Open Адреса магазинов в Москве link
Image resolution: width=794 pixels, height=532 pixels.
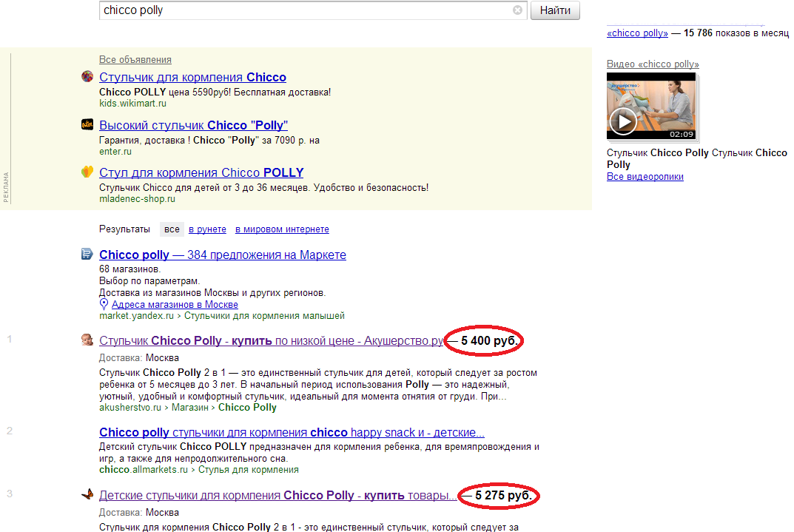[175, 305]
